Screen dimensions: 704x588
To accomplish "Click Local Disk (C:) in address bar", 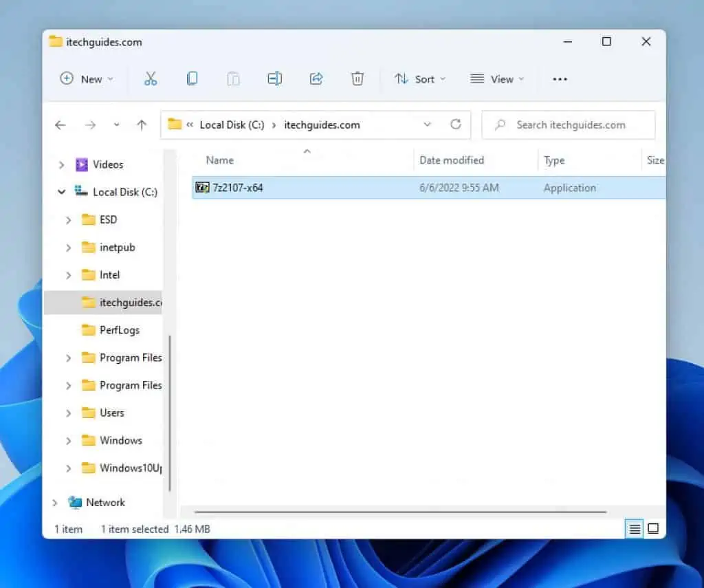I will (x=232, y=125).
